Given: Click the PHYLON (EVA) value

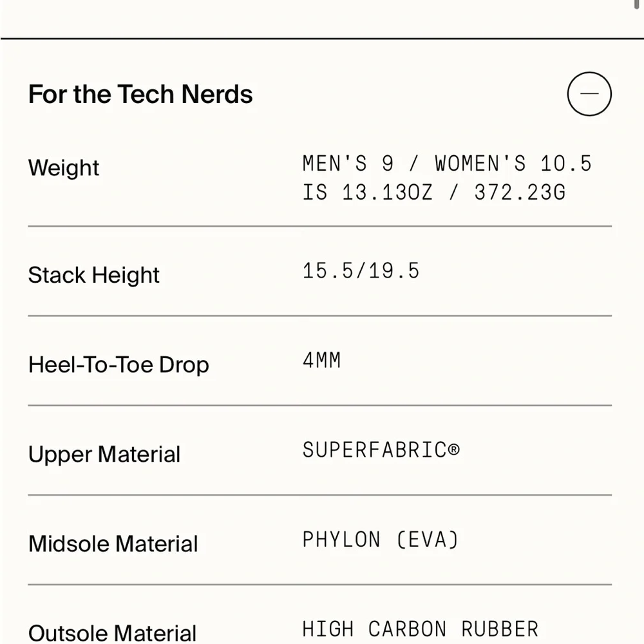Looking at the screenshot, I should pyautogui.click(x=380, y=539).
